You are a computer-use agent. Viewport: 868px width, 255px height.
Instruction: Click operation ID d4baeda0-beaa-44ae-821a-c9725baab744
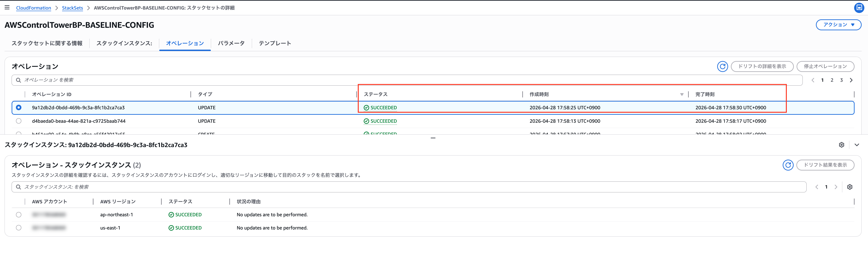click(79, 121)
